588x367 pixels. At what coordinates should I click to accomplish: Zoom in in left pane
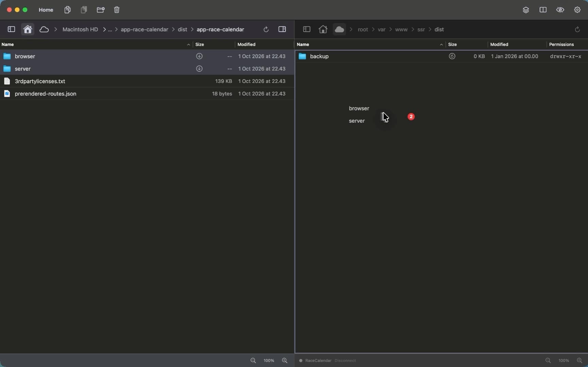(284, 361)
